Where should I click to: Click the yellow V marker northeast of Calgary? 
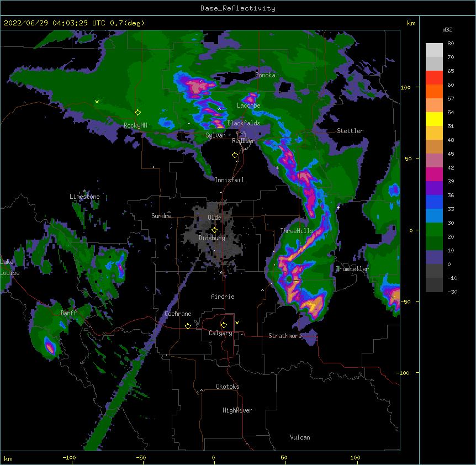[237, 323]
